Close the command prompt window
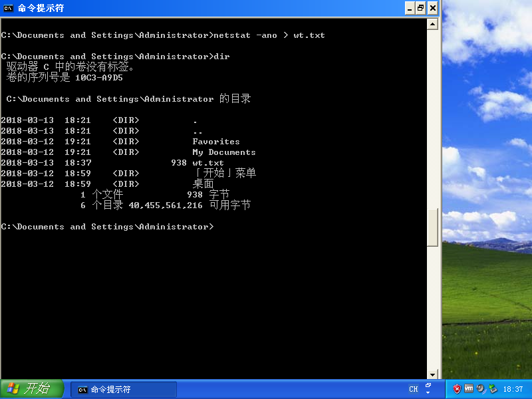This screenshot has width=532, height=399. coord(433,8)
